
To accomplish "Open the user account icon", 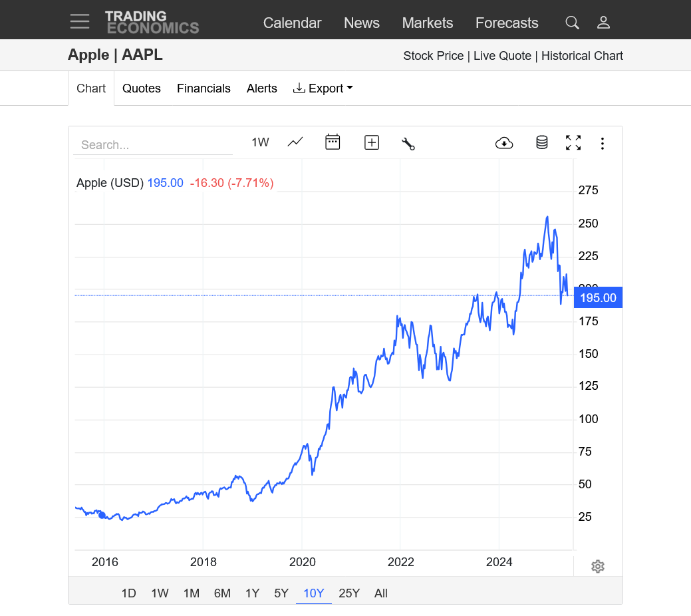I will (x=603, y=23).
